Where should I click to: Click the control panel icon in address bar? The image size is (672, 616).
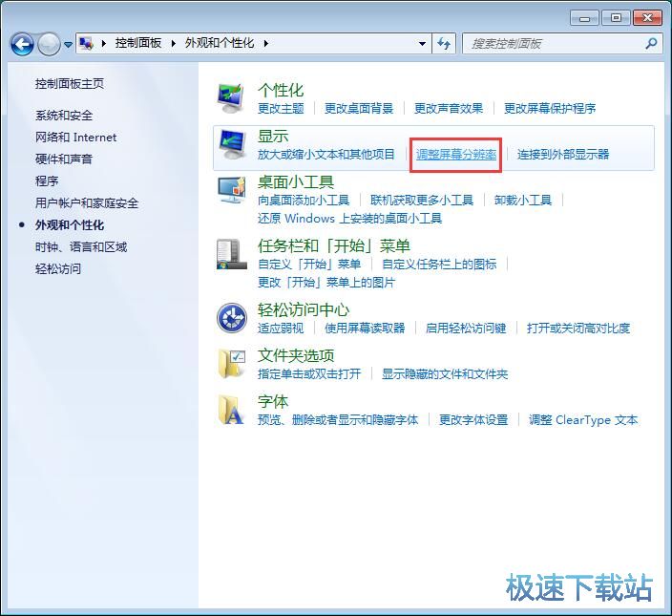point(87,43)
